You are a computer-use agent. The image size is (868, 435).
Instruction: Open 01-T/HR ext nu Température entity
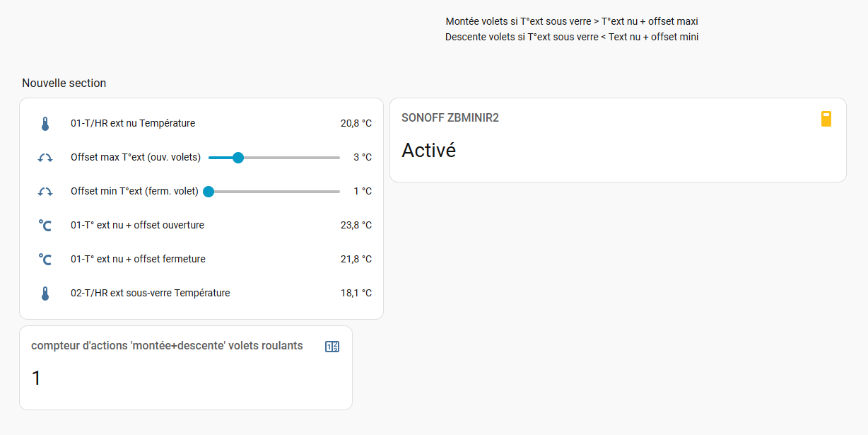click(x=133, y=123)
